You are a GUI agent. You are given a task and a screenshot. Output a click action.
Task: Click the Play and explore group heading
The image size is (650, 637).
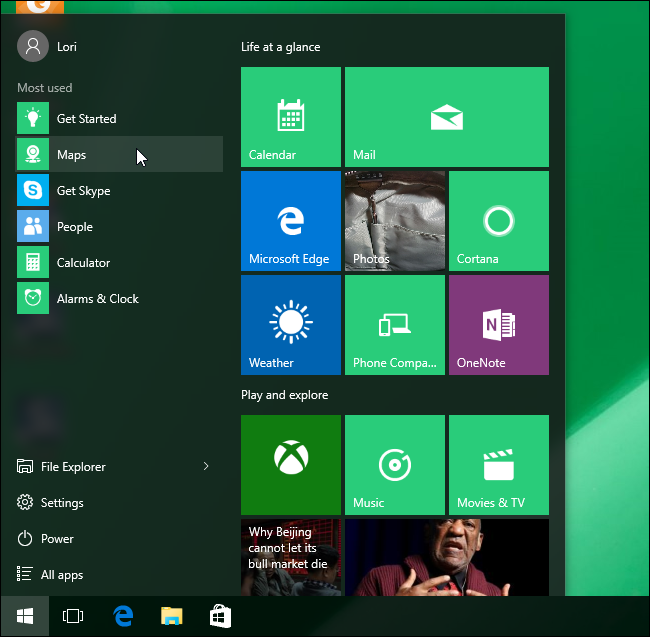[285, 395]
